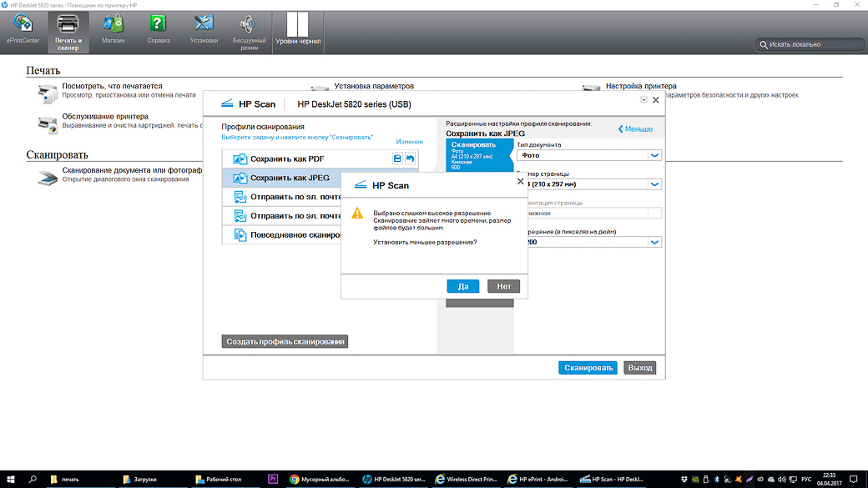Viewport: 868px width, 488px height.
Task: Select the Печать и сканер toolbar section
Action: click(68, 32)
